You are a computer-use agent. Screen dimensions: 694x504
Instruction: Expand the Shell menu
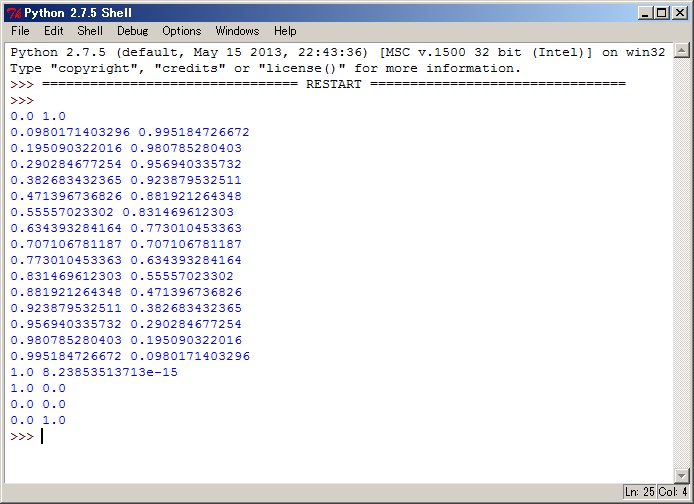90,31
